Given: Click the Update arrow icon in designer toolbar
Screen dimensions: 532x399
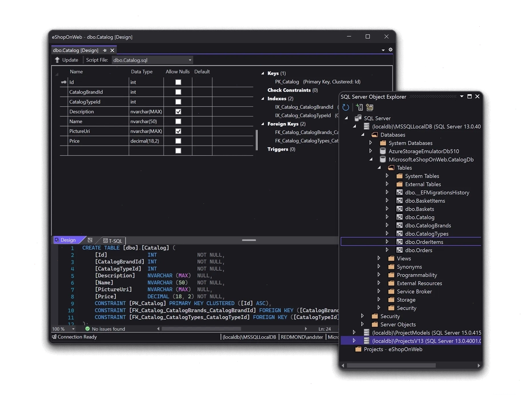Looking at the screenshot, I should [57, 60].
